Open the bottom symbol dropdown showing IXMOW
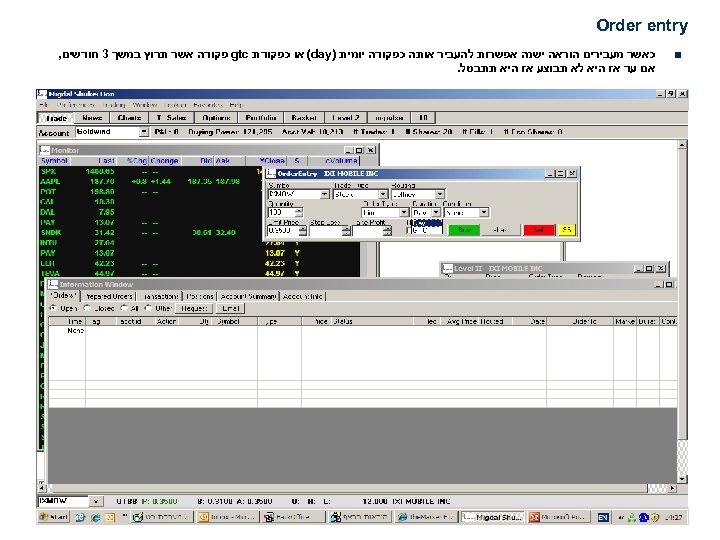Screen dimensions: 720x540 96,501
